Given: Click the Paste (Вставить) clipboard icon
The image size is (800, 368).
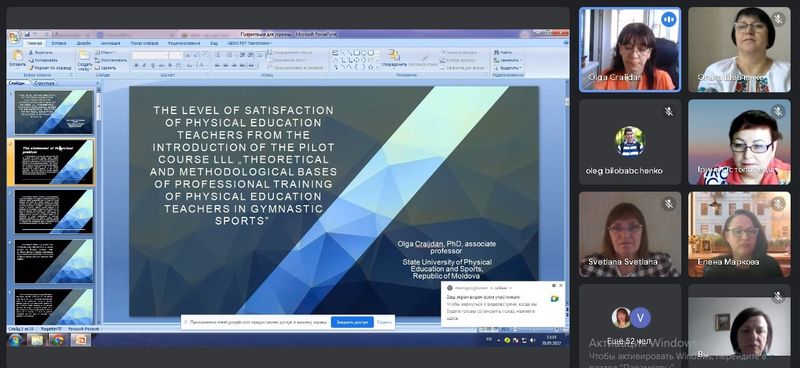Looking at the screenshot, I should click(17, 55).
